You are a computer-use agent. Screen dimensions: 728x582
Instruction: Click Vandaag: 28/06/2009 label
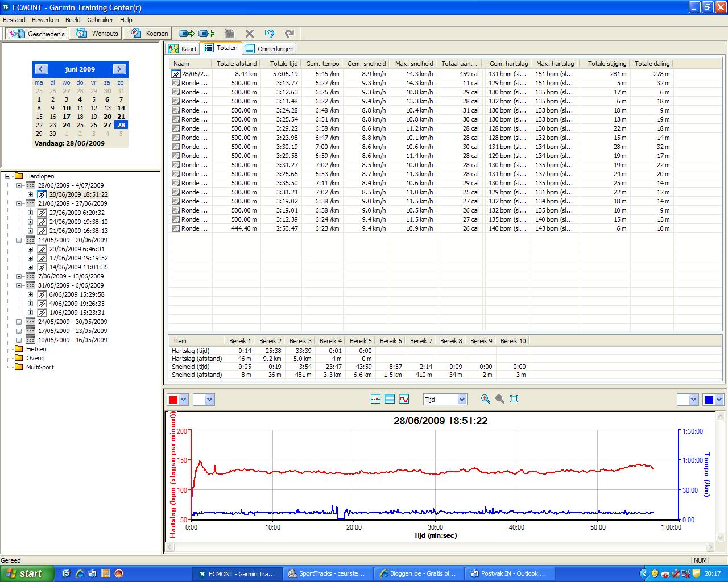pos(69,143)
